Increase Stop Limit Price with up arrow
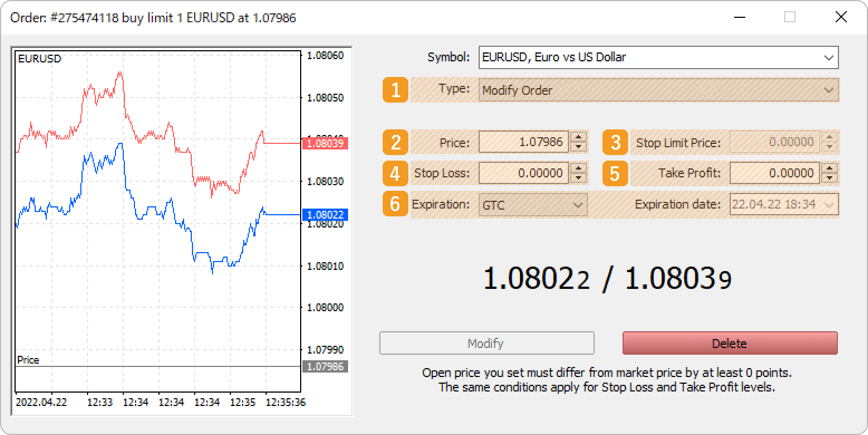The image size is (868, 435). tap(830, 137)
